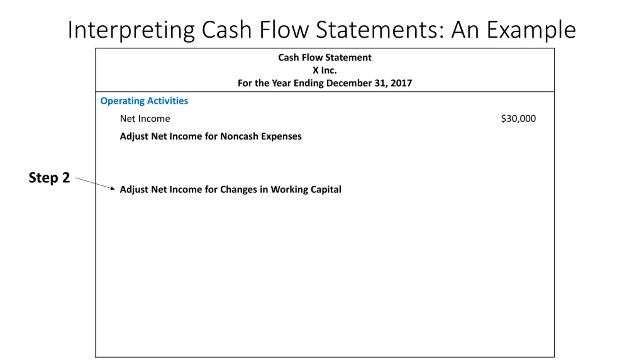Screen dimensions: 644x362
Task: Click the slide title Interpreting Cash Flow Statements
Action: pyautogui.click(x=322, y=30)
